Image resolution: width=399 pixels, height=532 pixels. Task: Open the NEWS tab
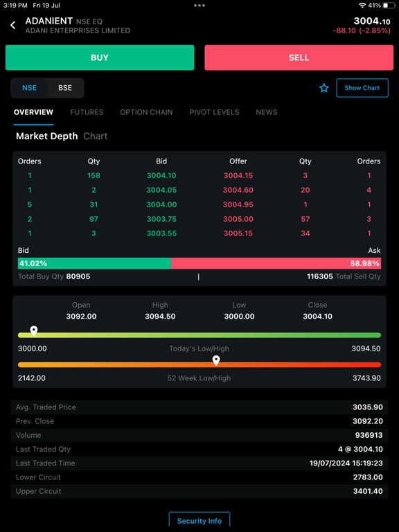point(267,112)
